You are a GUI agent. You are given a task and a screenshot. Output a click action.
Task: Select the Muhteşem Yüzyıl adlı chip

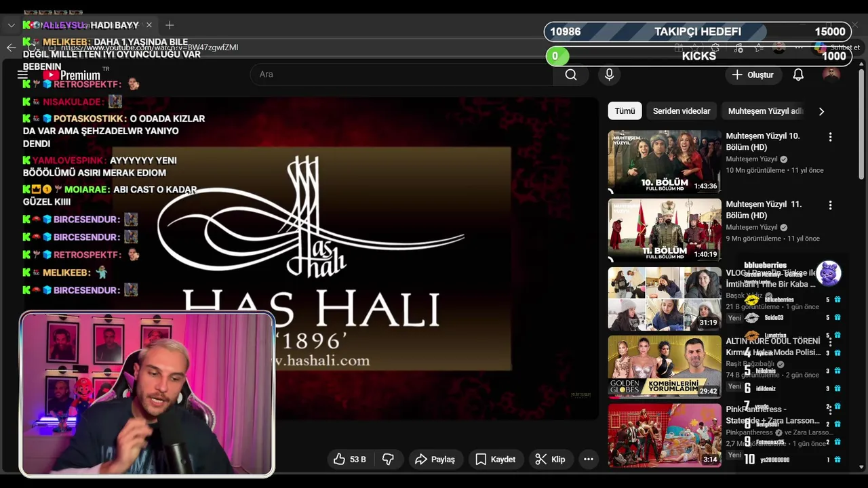[765, 111]
